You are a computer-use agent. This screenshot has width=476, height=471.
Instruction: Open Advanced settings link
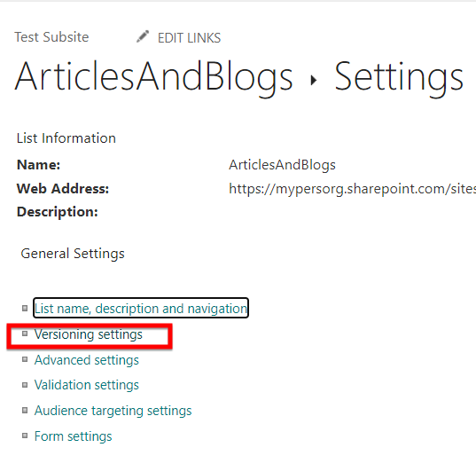(x=87, y=360)
